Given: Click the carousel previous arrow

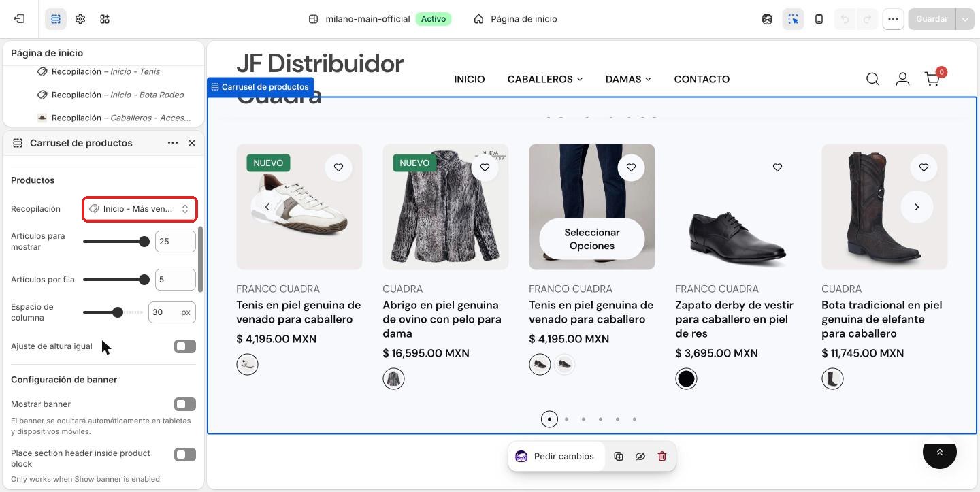Looking at the screenshot, I should 267,207.
